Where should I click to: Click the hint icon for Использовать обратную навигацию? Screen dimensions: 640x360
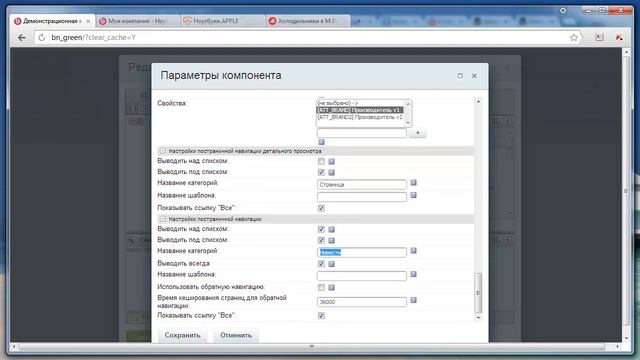331,288
